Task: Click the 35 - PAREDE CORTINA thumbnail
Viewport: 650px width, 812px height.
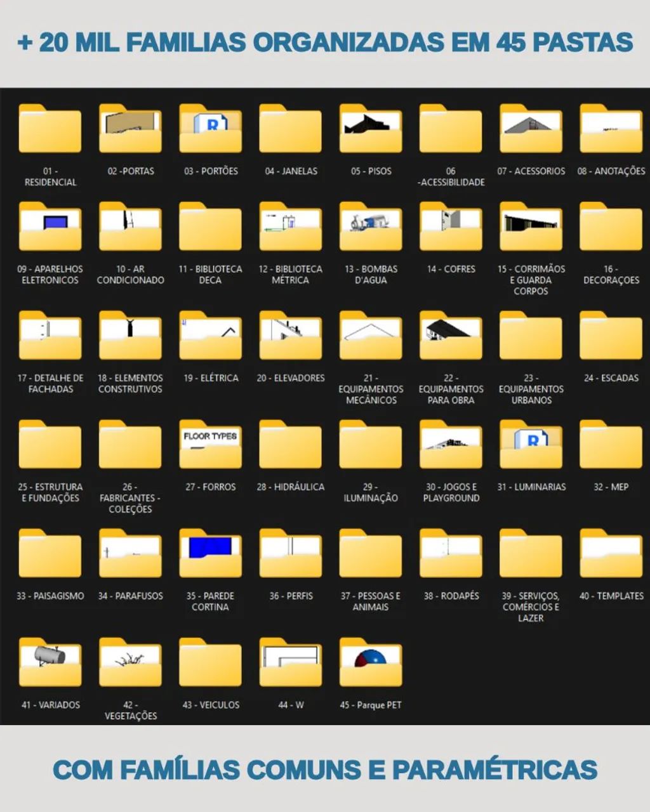Action: click(210, 555)
